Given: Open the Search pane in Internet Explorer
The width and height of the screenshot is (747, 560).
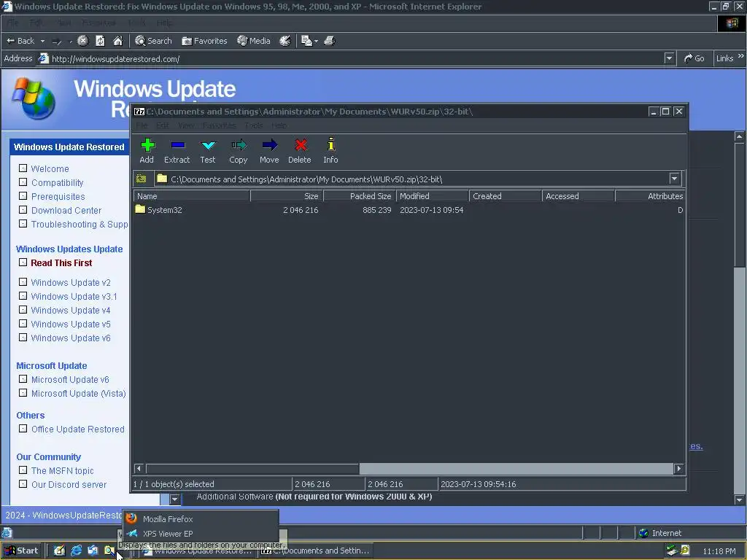Looking at the screenshot, I should tap(153, 41).
